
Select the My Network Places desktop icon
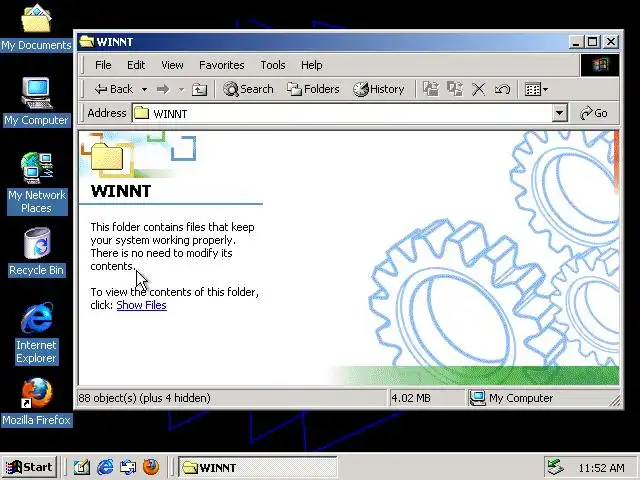[x=37, y=183]
